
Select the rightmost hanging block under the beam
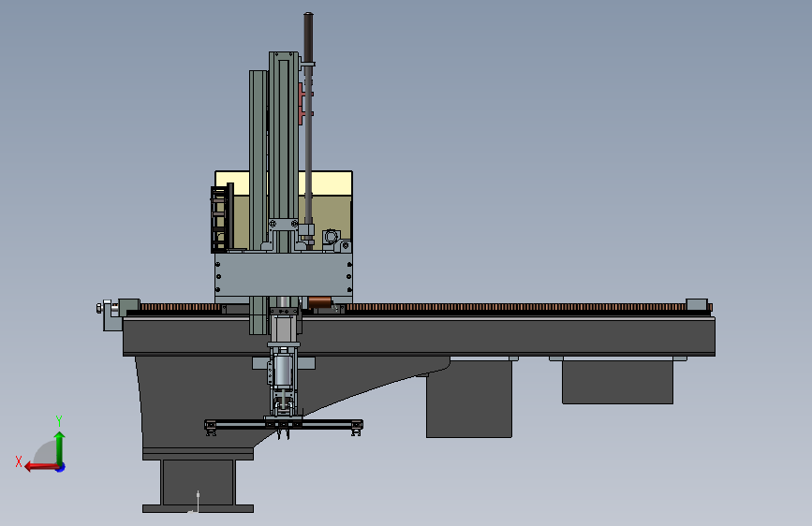tap(617, 382)
